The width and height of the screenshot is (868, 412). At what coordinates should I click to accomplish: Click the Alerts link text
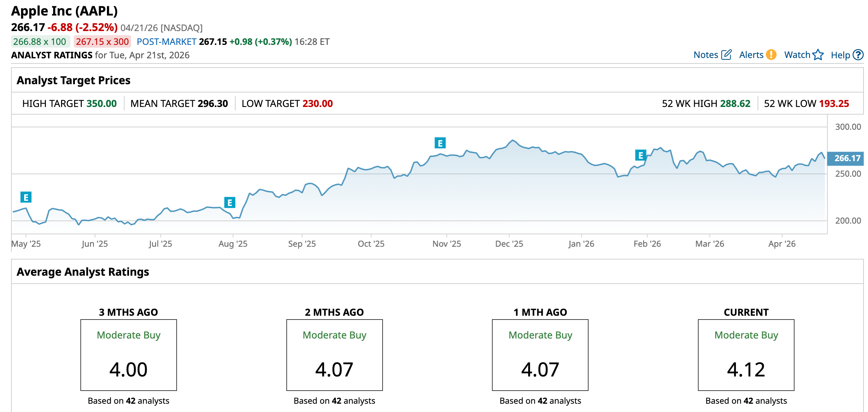(x=751, y=55)
